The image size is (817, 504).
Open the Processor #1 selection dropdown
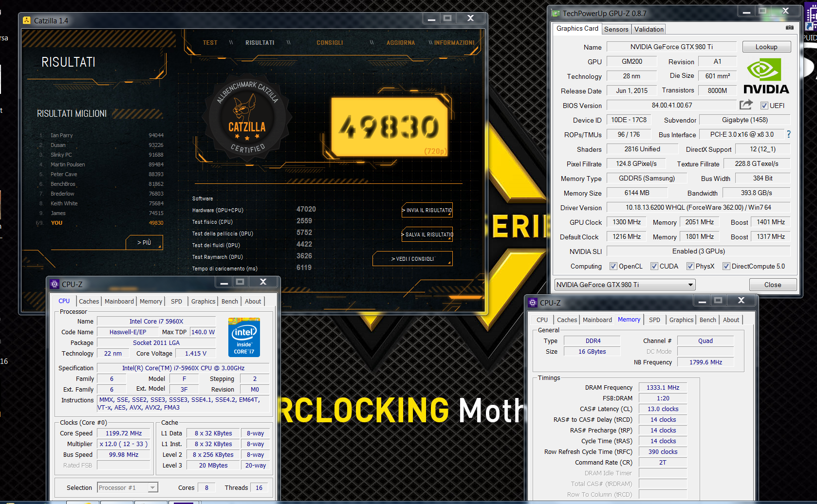[128, 487]
